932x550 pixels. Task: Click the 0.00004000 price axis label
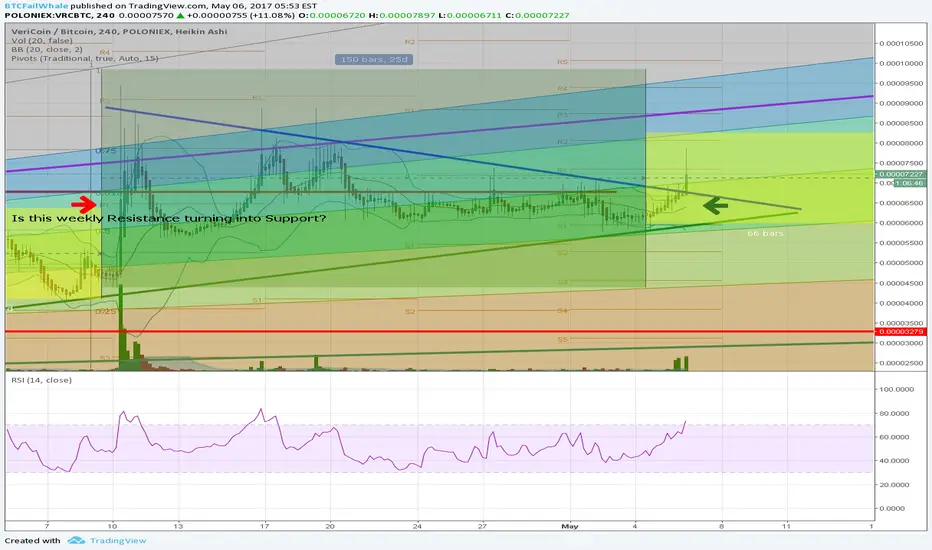[902, 303]
